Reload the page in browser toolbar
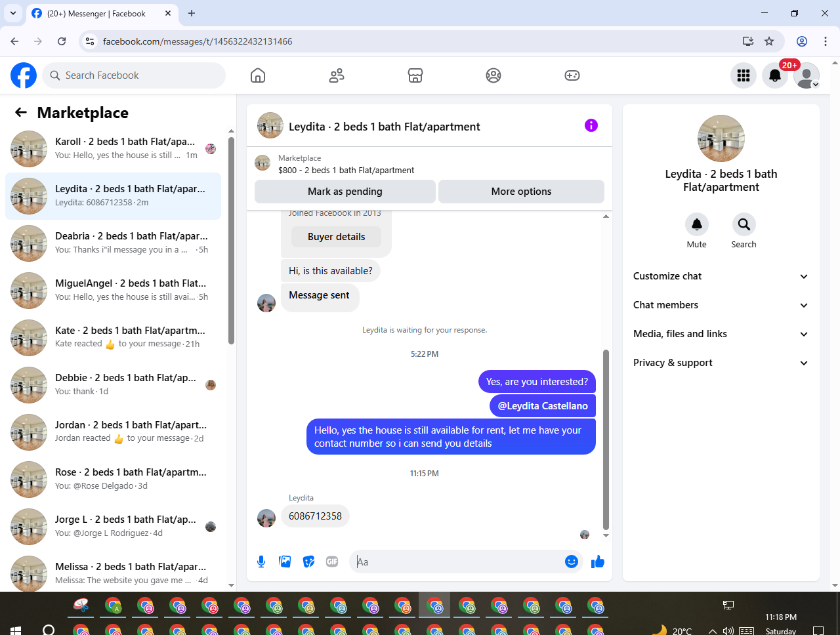The image size is (840, 635). pyautogui.click(x=62, y=41)
